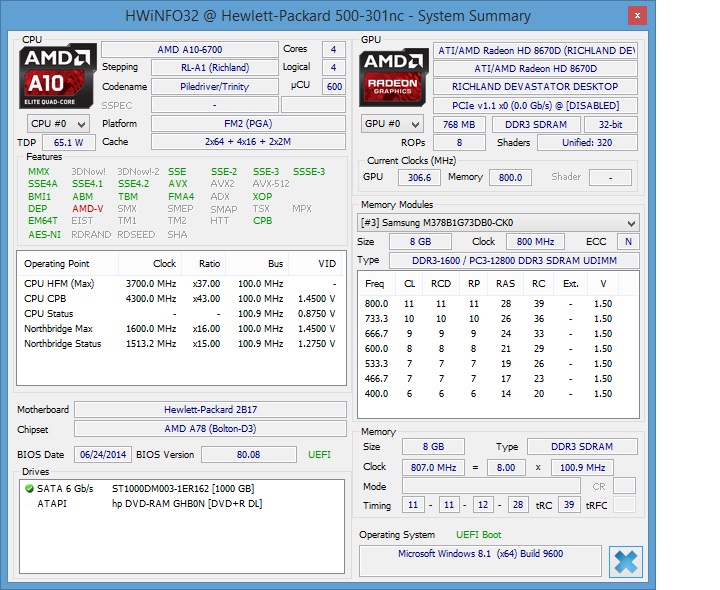Click the cache value 2x64 + 4x16 + 2x2M
This screenshot has height=590, width=720.
248,142
